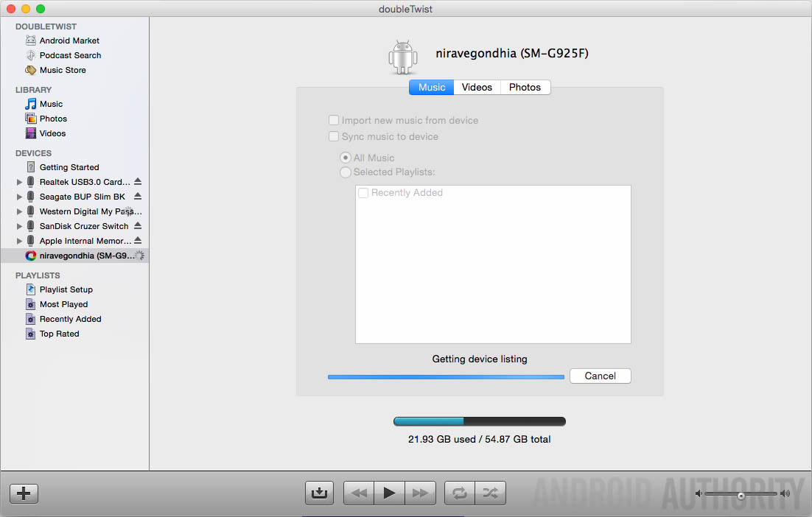The image size is (812, 517).
Task: Switch to the Music tab
Action: point(431,87)
